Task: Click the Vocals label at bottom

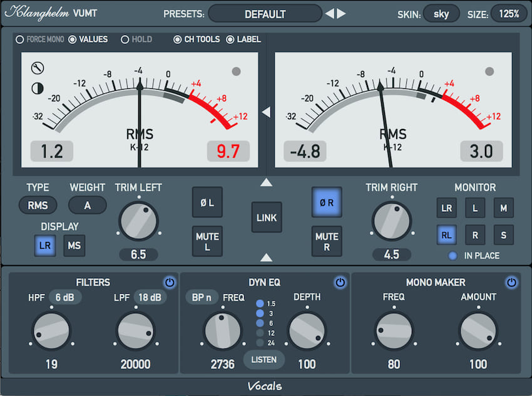Action: (x=265, y=386)
